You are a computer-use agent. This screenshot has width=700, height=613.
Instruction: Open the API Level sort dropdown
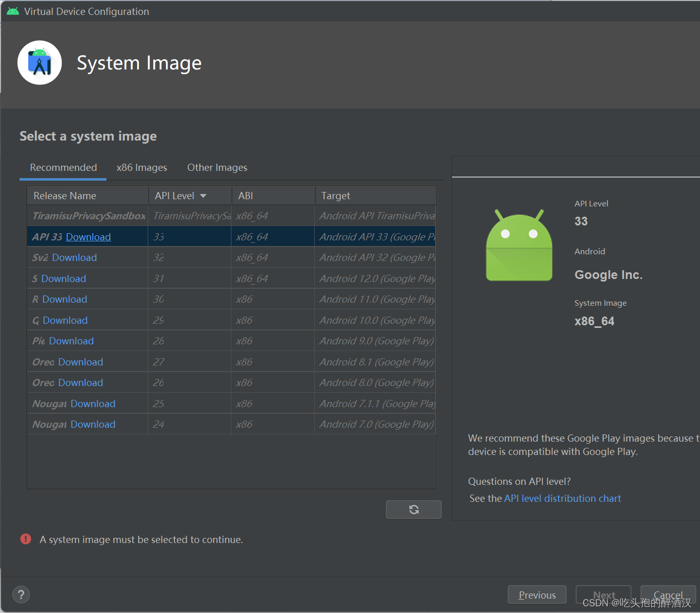click(203, 196)
